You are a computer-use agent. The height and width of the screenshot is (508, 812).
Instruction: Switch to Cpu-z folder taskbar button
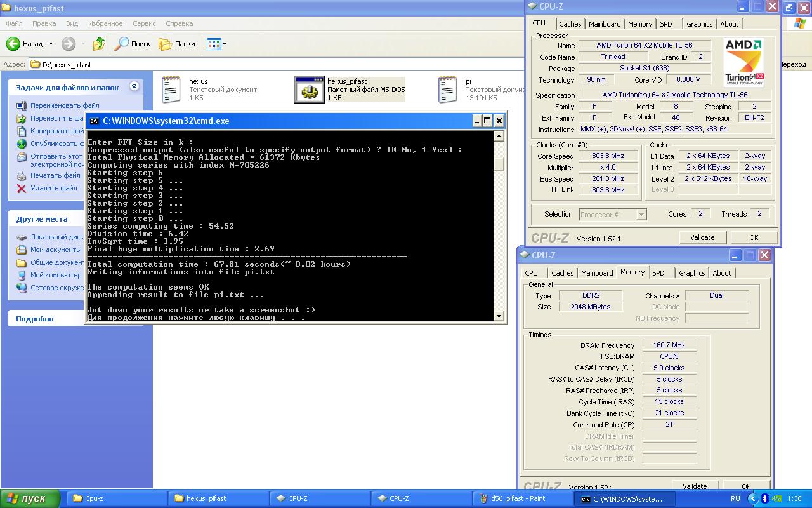pyautogui.click(x=117, y=498)
